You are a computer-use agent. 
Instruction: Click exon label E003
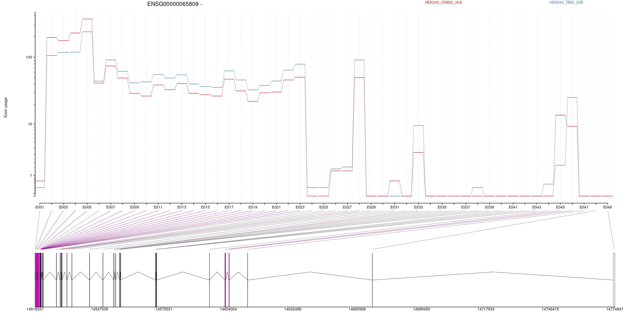coord(63,207)
